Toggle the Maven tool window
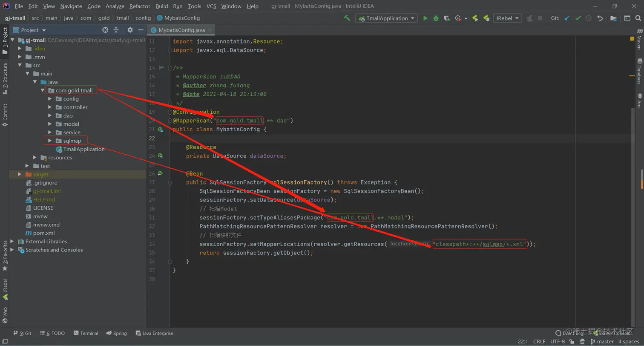 click(x=639, y=40)
